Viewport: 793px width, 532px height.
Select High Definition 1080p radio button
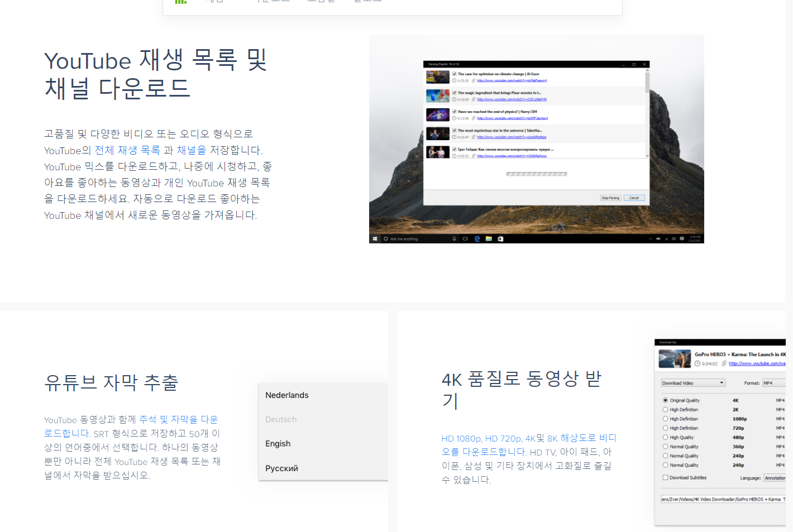(665, 419)
